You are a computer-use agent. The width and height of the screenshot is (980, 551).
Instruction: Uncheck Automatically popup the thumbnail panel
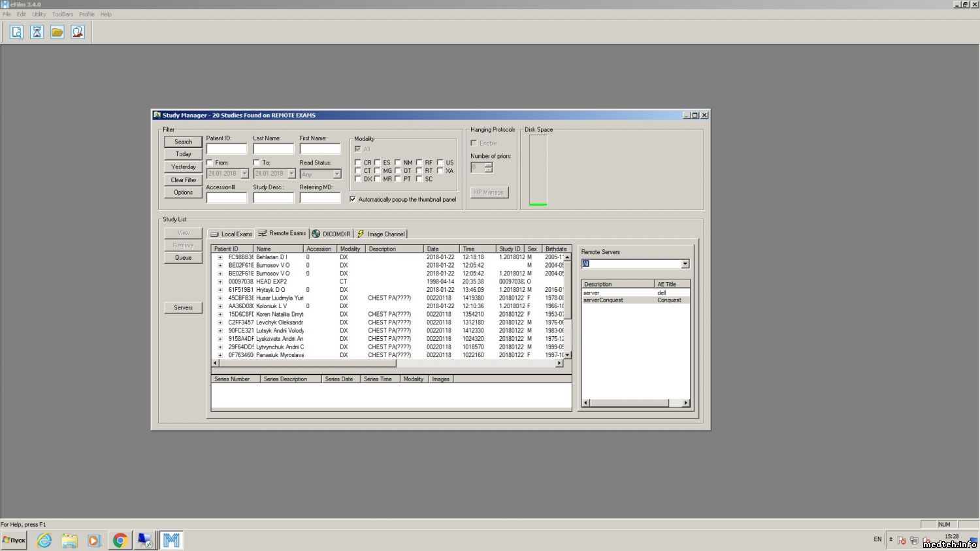pyautogui.click(x=353, y=200)
